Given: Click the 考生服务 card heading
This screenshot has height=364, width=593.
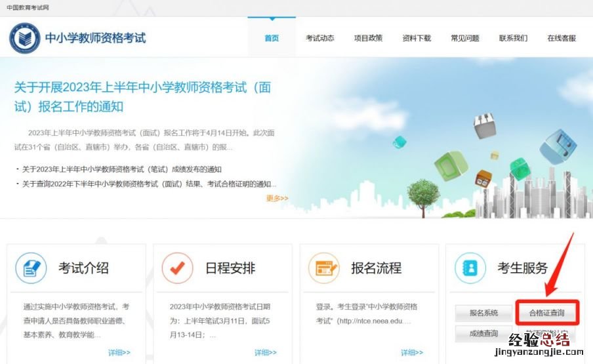Looking at the screenshot, I should tap(523, 268).
